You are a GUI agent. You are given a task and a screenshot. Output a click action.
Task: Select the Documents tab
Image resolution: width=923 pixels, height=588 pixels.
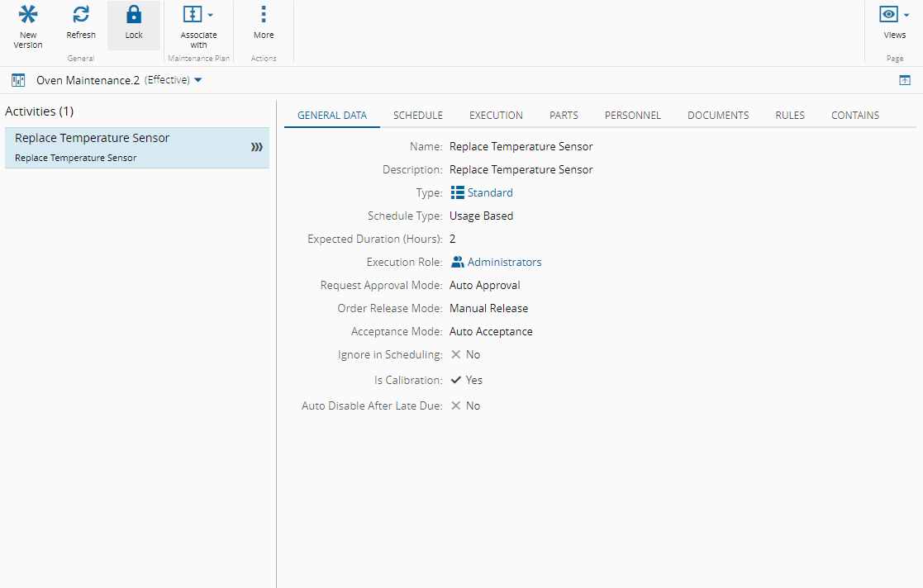coord(718,116)
